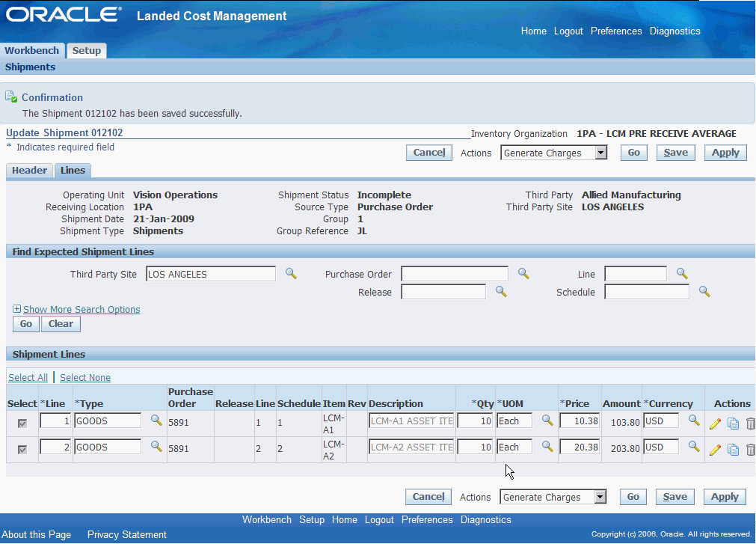Click top Cancel button
This screenshot has height=544, width=756.
[x=429, y=153]
